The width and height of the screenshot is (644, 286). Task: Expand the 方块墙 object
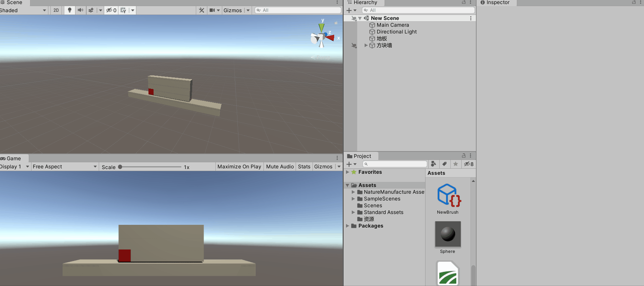[x=366, y=45]
